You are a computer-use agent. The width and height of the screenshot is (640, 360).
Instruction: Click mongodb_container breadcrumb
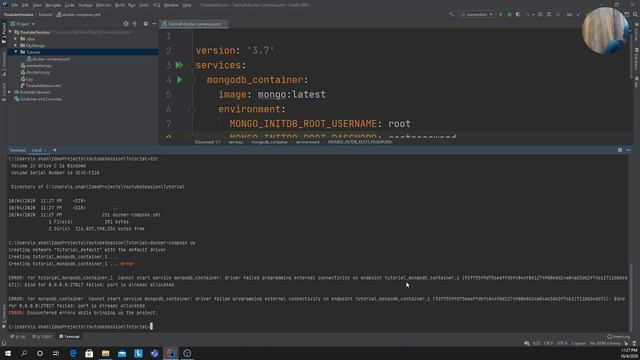point(269,142)
